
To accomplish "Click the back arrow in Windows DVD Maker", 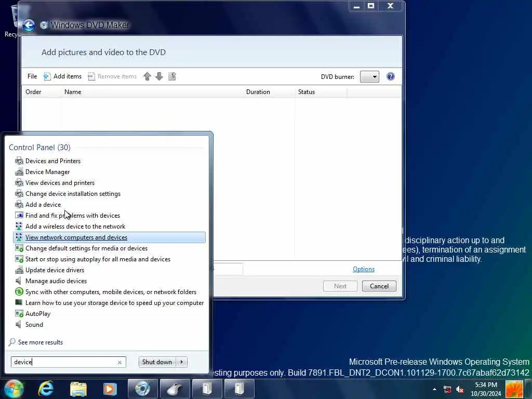I will 29,25.
